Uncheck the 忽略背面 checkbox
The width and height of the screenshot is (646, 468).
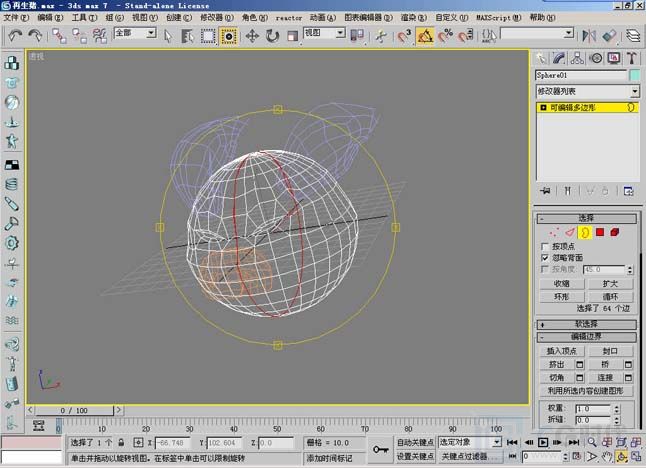[x=545, y=258]
